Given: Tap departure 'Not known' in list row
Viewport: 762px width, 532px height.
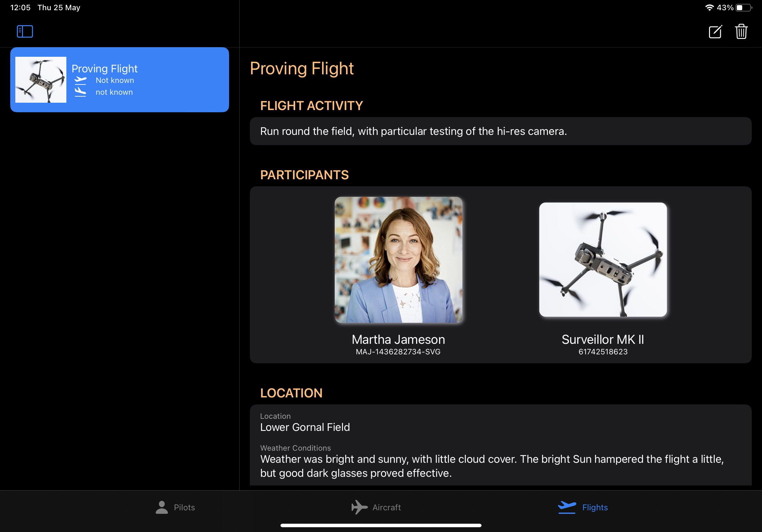Looking at the screenshot, I should 115,80.
